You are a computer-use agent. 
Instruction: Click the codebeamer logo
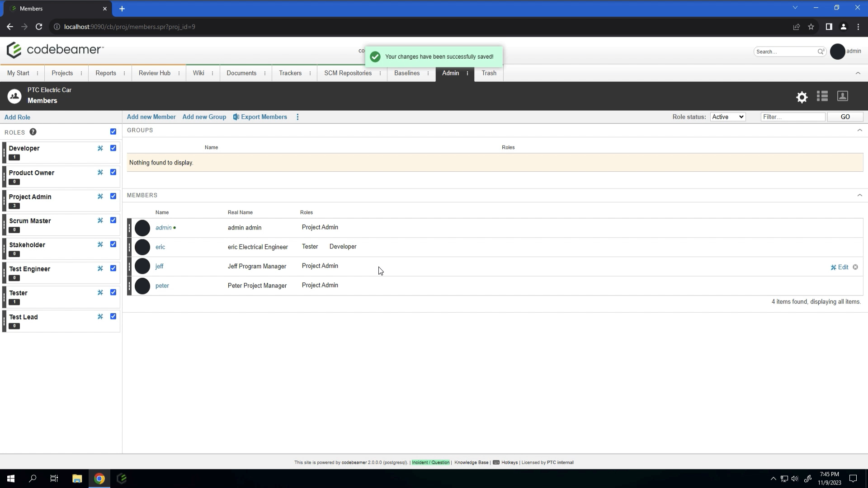55,50
